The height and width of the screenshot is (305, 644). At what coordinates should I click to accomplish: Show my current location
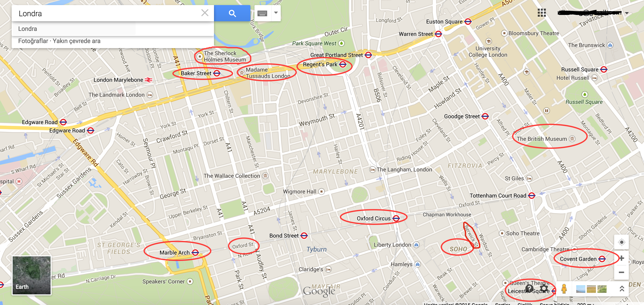tap(621, 242)
